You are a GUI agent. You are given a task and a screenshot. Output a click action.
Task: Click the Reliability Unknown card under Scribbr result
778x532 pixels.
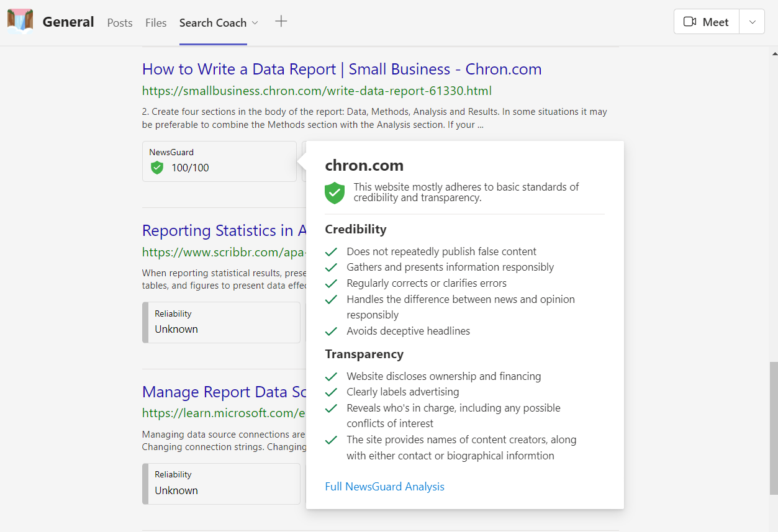(x=221, y=322)
